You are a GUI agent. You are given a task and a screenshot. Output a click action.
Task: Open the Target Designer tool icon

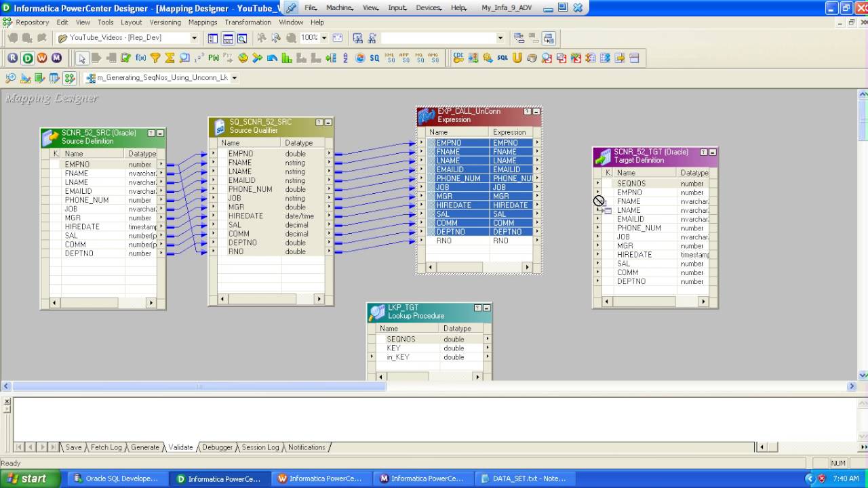(26, 78)
